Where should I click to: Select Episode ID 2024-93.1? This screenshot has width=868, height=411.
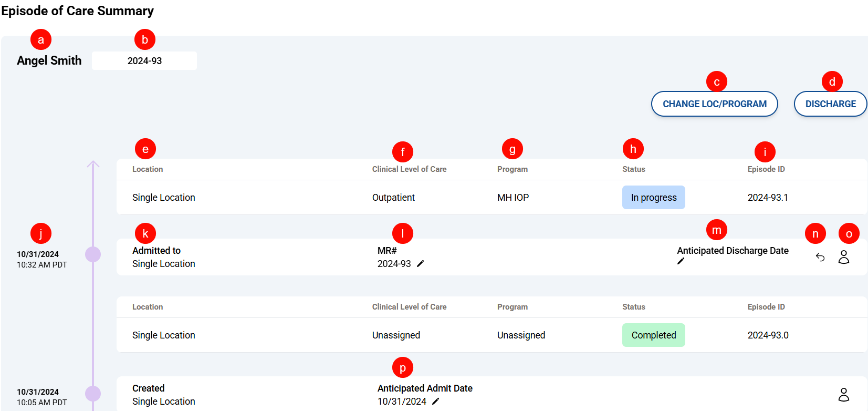768,198
